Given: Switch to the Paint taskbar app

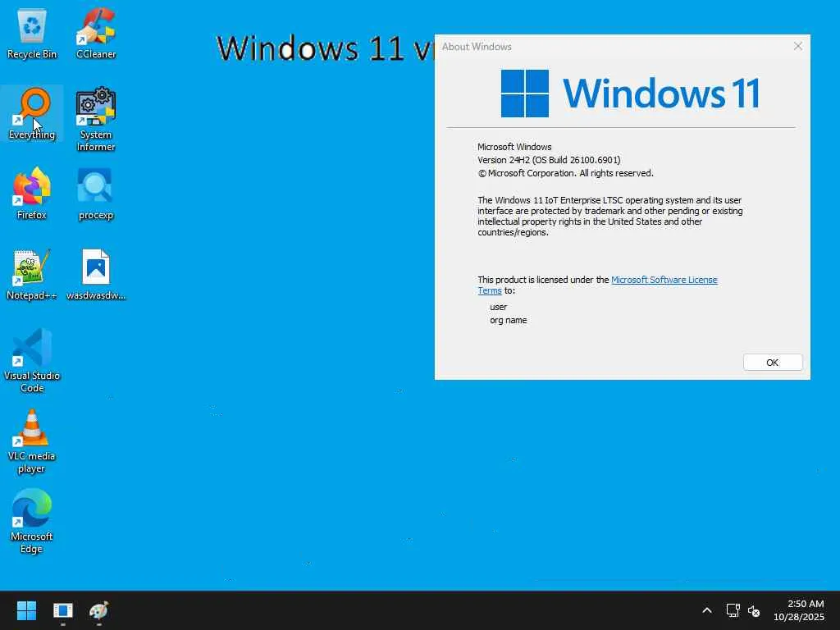Looking at the screenshot, I should point(99,610).
